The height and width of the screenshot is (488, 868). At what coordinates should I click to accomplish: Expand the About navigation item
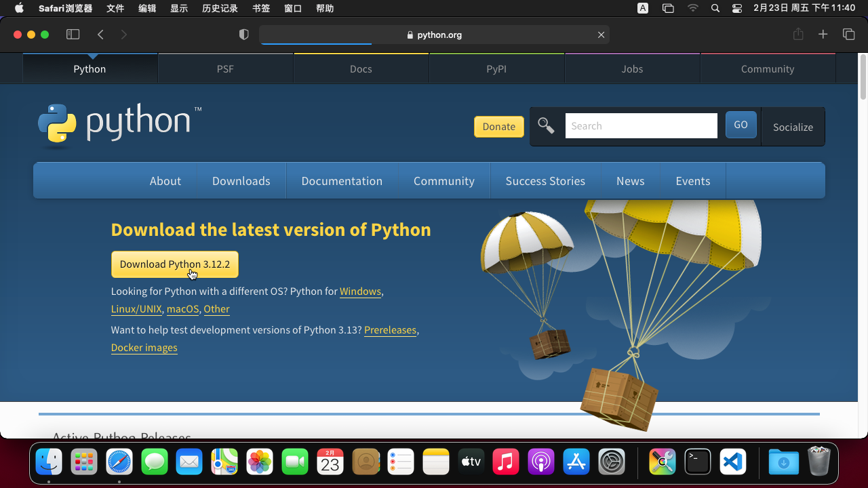click(x=165, y=181)
